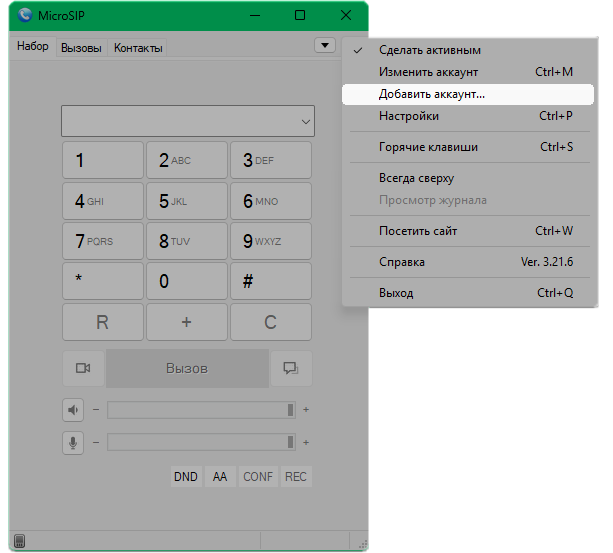Increase speaker volume with plus sign

pos(306,410)
